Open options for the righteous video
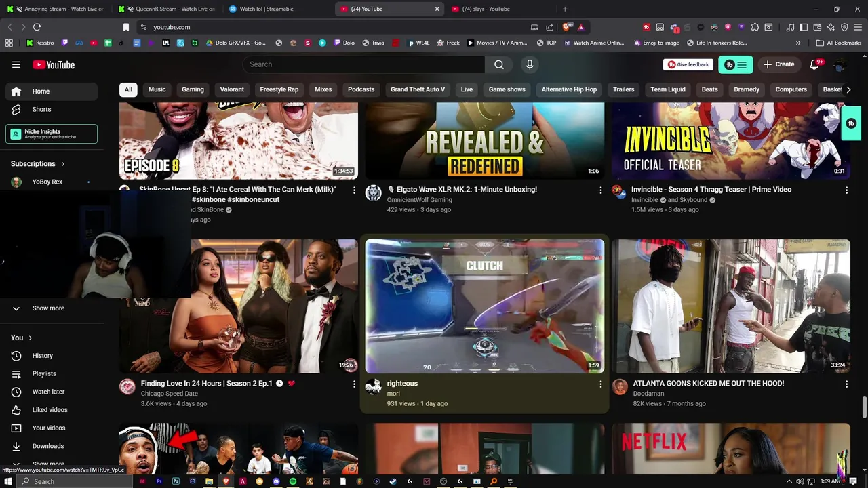Image resolution: width=868 pixels, height=488 pixels. tap(600, 384)
